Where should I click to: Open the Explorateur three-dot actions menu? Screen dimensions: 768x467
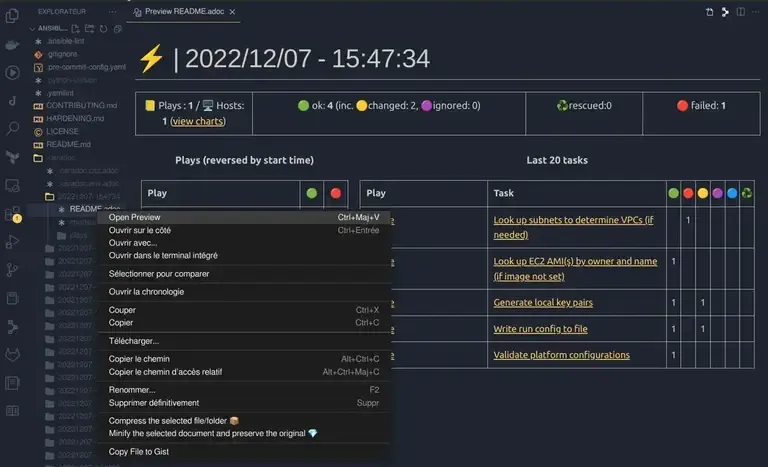tap(113, 11)
